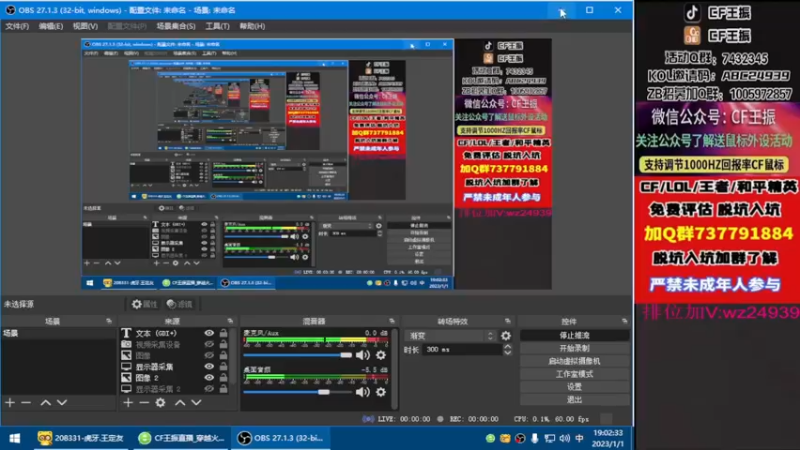This screenshot has width=800, height=450.
Task: Open the Windows Start menu
Action: 15,438
